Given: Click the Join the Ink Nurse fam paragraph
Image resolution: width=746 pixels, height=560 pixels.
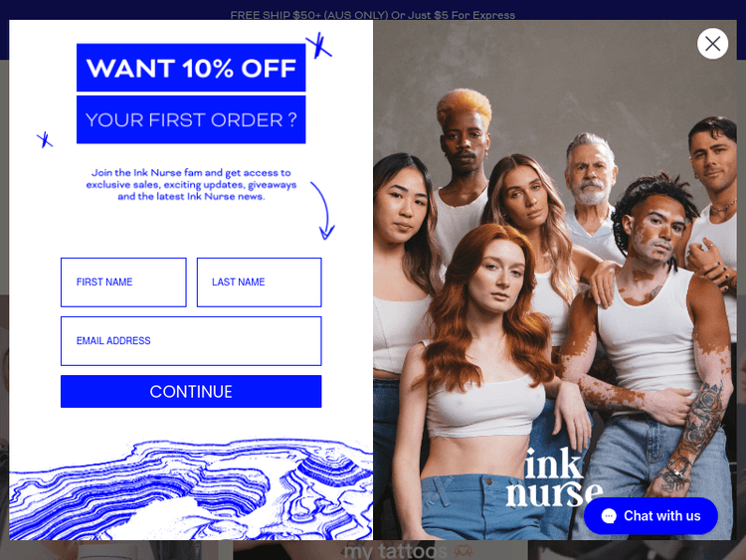Looking at the screenshot, I should (191, 185).
